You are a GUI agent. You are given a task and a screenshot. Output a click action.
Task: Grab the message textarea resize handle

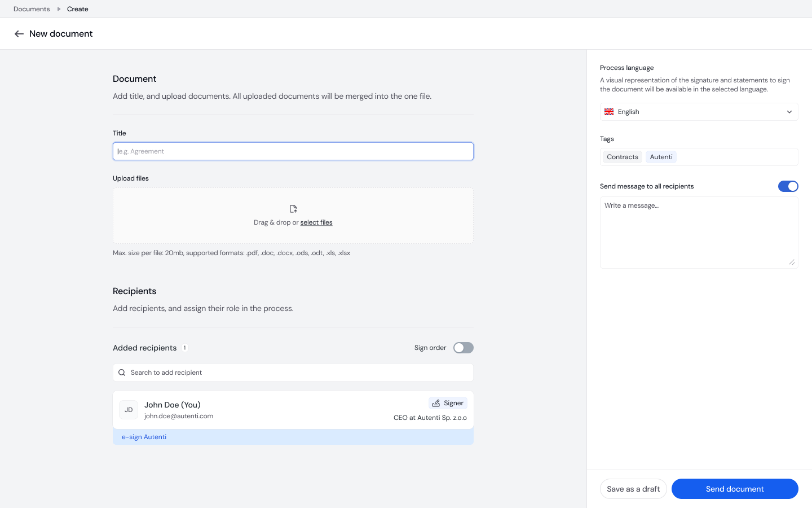pyautogui.click(x=792, y=262)
